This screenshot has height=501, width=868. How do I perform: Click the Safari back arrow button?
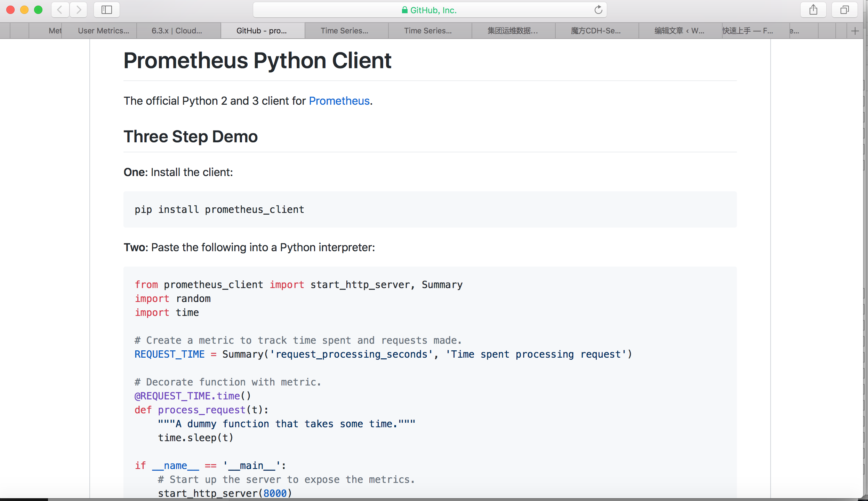[60, 10]
